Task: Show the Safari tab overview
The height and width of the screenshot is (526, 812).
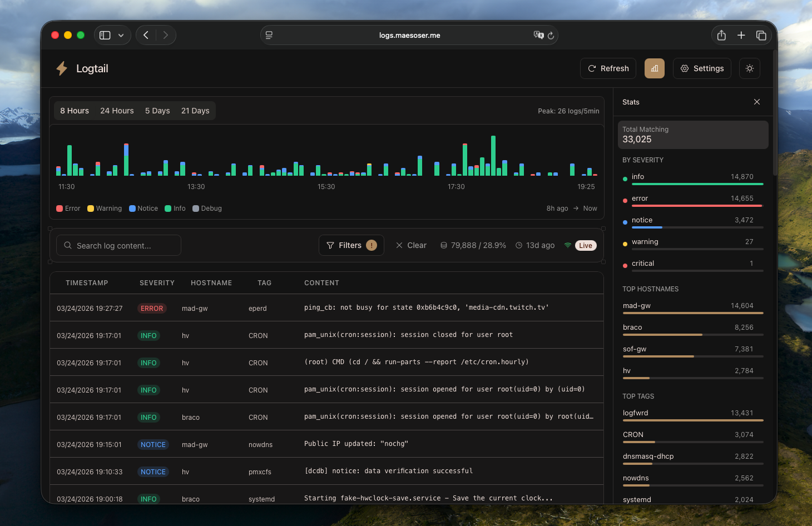Action: (x=761, y=35)
